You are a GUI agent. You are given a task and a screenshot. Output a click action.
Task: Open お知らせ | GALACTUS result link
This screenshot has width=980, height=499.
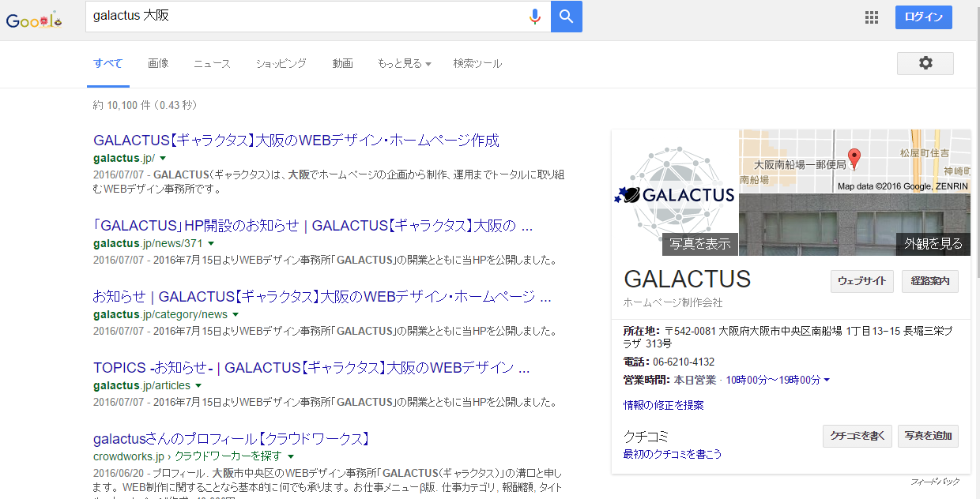322,297
